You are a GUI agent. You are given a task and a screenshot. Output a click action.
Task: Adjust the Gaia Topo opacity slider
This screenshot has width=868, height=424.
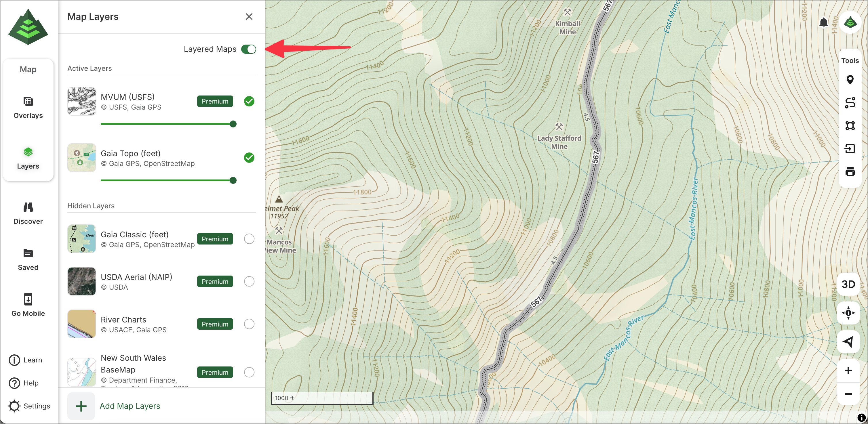pyautogui.click(x=233, y=181)
